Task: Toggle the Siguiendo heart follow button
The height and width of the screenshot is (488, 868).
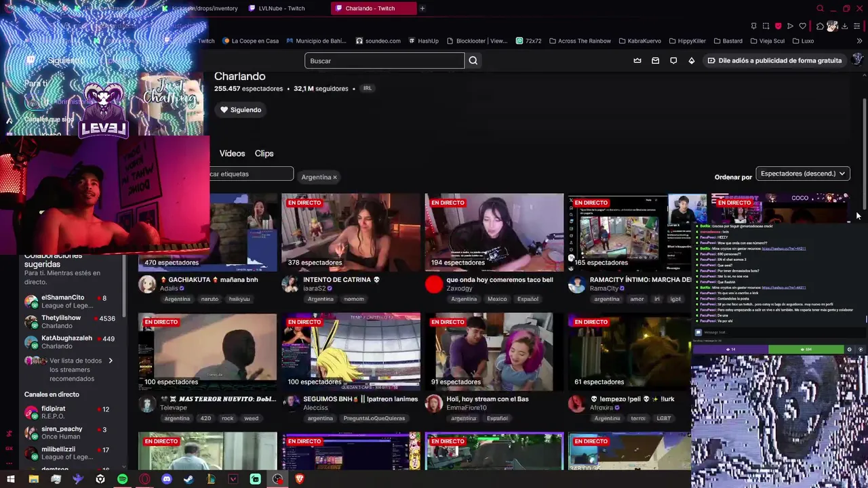Action: (241, 110)
